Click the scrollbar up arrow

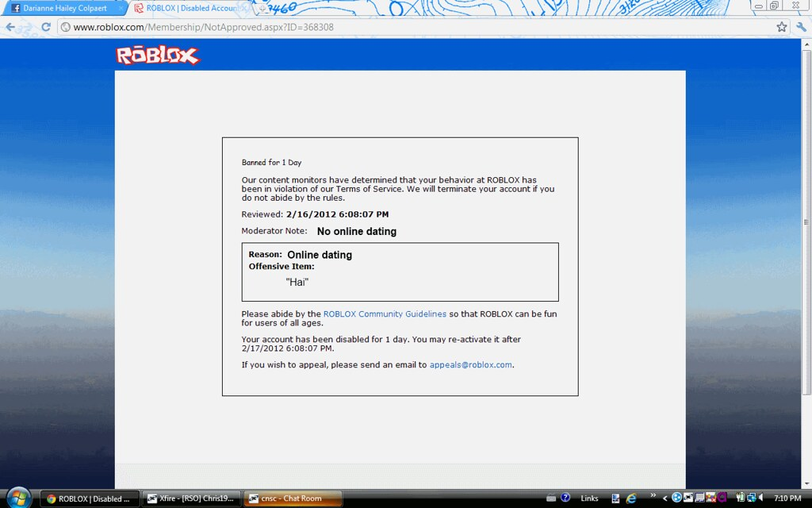pyautogui.click(x=806, y=45)
